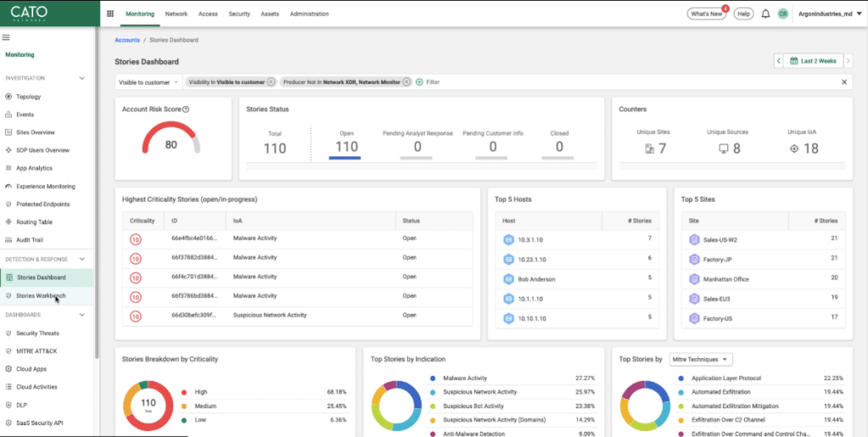This screenshot has height=437, width=868.
Task: Open the Mitre Techniques dropdown
Action: point(700,360)
